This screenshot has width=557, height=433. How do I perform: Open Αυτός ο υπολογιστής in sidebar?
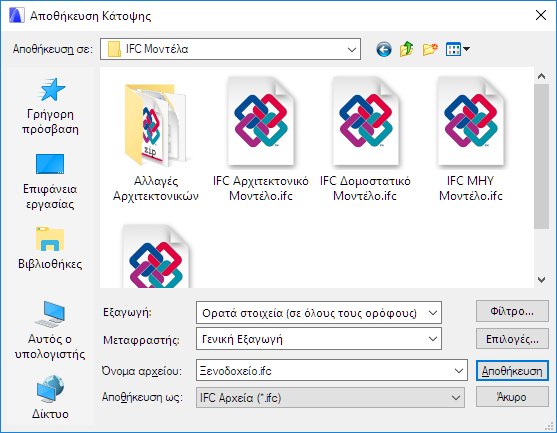[50, 330]
